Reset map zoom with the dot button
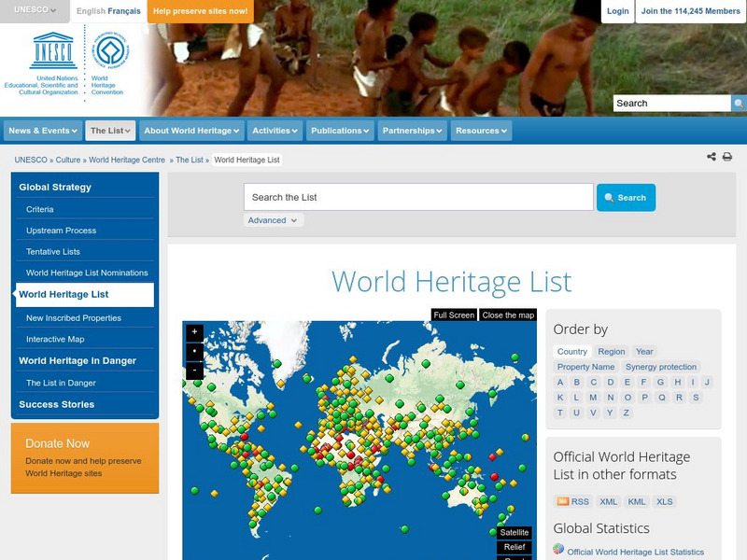Image resolution: width=747 pixels, height=560 pixels. tap(194, 352)
